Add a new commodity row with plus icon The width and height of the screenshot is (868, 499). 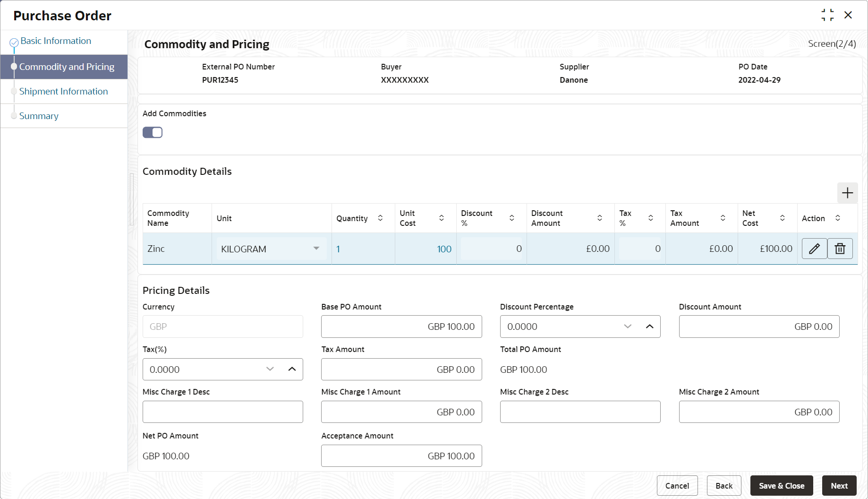(x=847, y=193)
